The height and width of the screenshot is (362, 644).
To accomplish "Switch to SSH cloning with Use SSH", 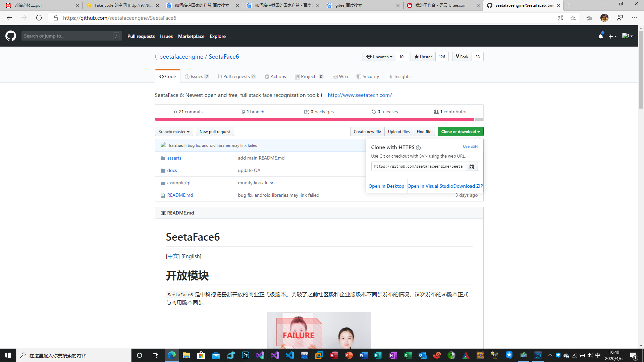I will click(470, 146).
